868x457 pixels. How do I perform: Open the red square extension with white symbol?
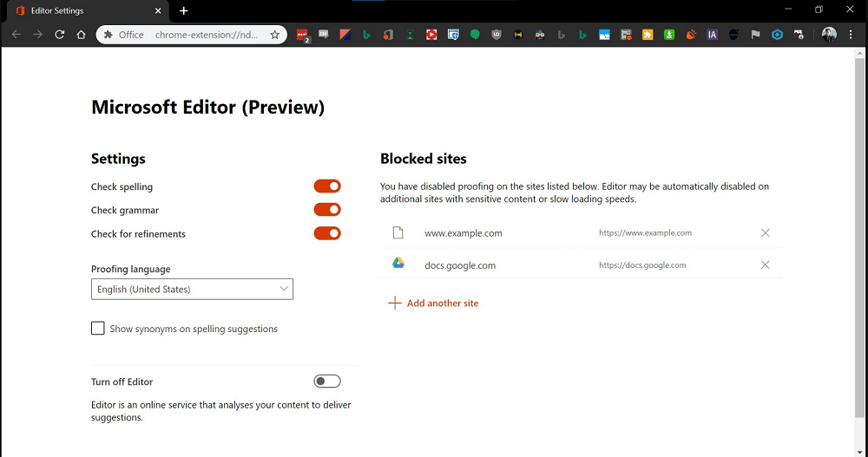coord(431,35)
